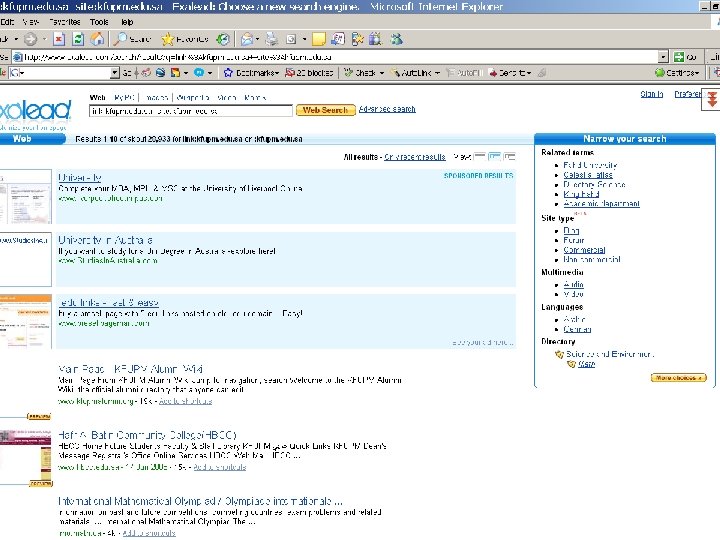Click the Messenger people icon in toolbar
The image size is (720, 540).
tap(396, 39)
